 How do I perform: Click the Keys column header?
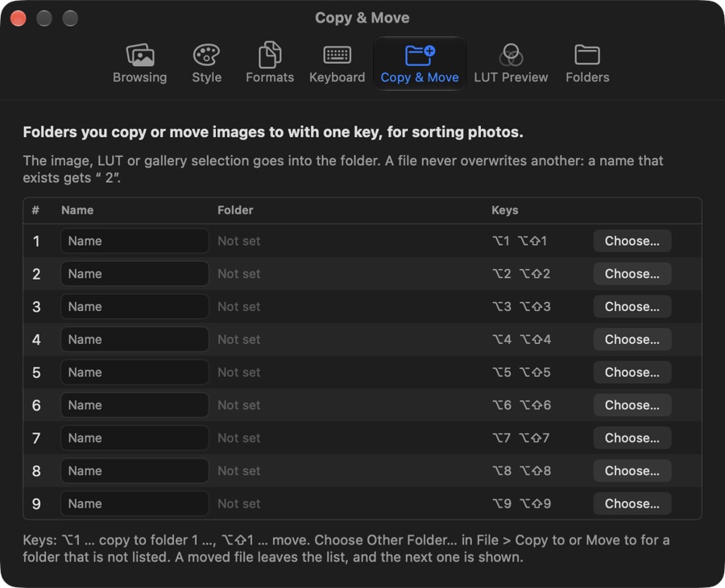coord(504,210)
